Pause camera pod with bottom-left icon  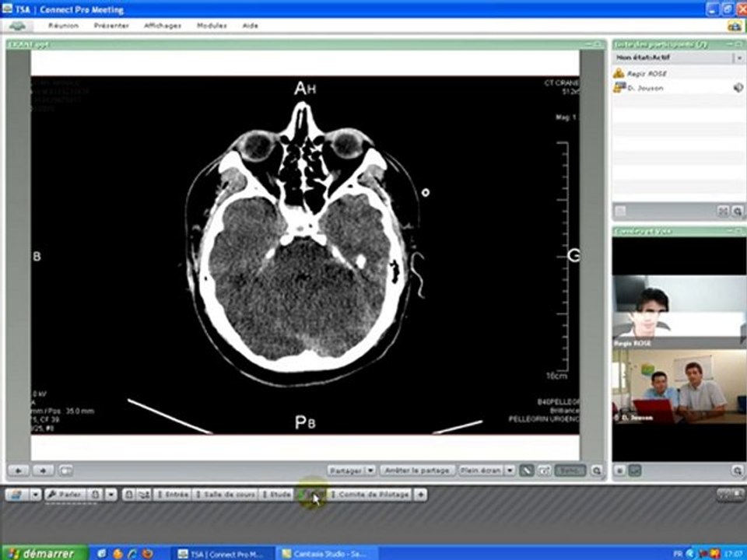[620, 471]
